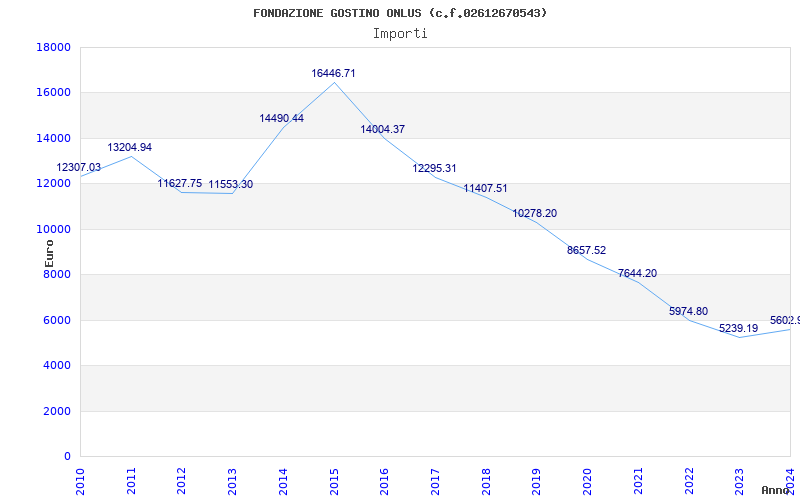Select data label 11627.75

tap(180, 184)
